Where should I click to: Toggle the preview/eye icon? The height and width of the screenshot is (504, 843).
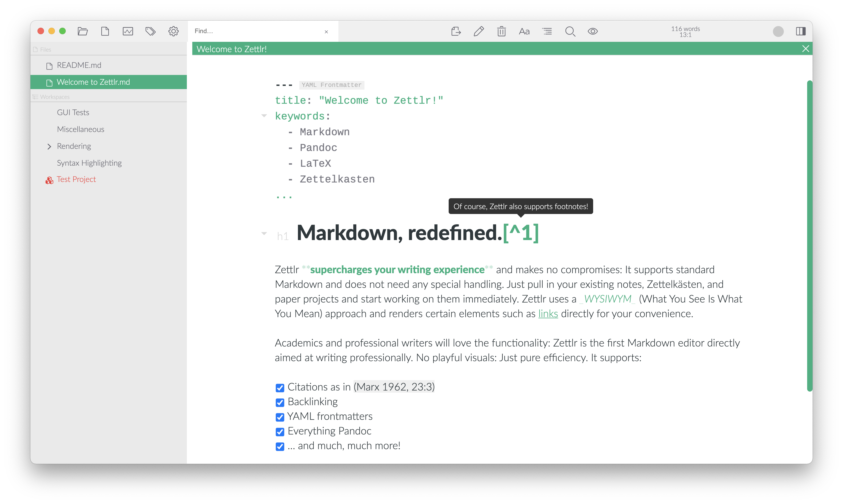point(593,31)
